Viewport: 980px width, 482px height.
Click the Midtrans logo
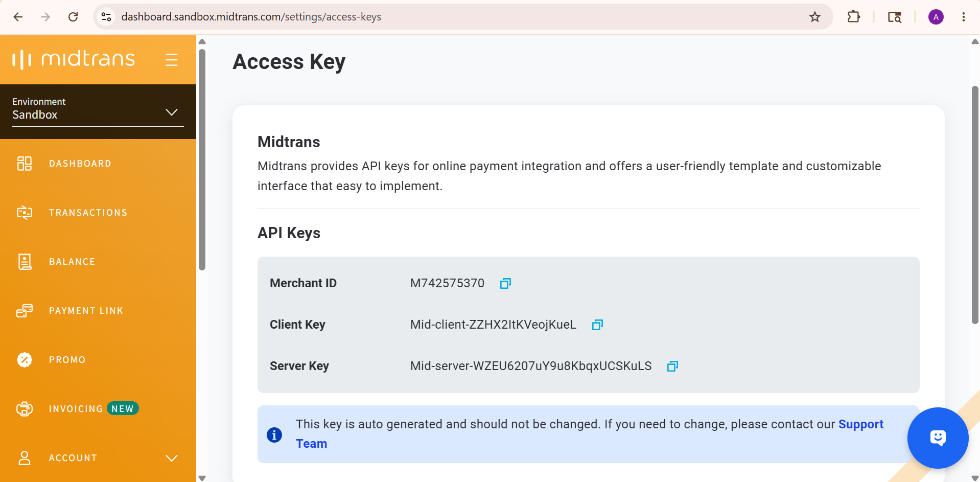(x=74, y=59)
